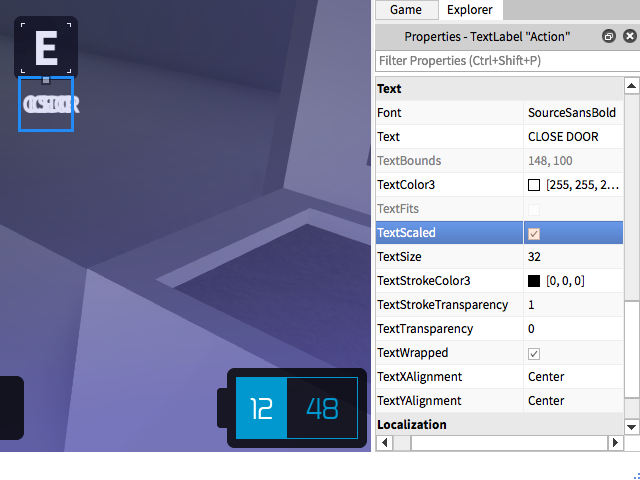The image size is (640, 480).
Task: Expand the Localization section header
Action: pos(499,424)
